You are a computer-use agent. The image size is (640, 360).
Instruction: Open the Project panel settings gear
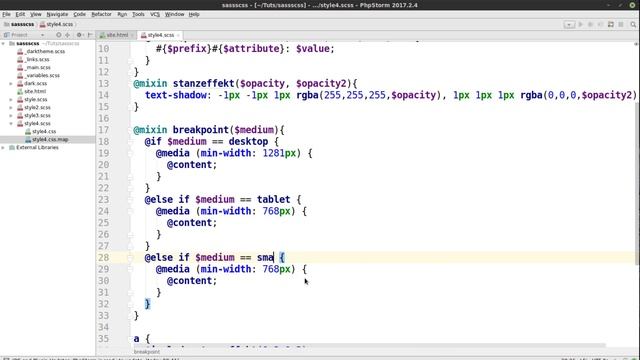point(79,35)
